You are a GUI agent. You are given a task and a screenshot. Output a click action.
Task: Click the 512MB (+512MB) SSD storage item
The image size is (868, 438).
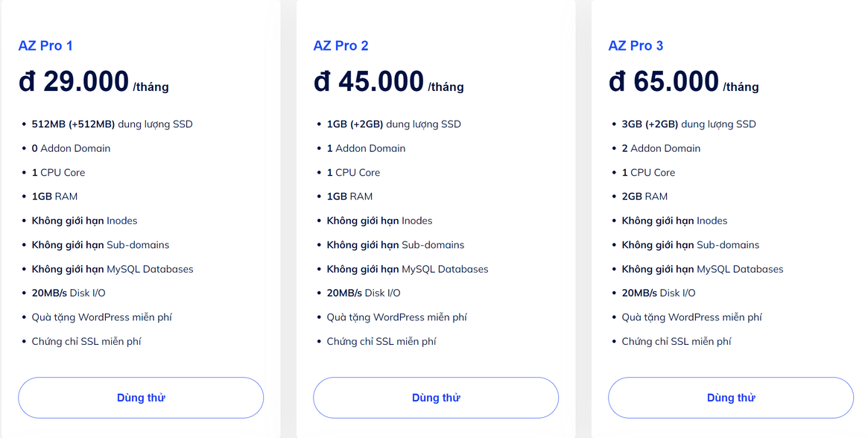coord(112,124)
